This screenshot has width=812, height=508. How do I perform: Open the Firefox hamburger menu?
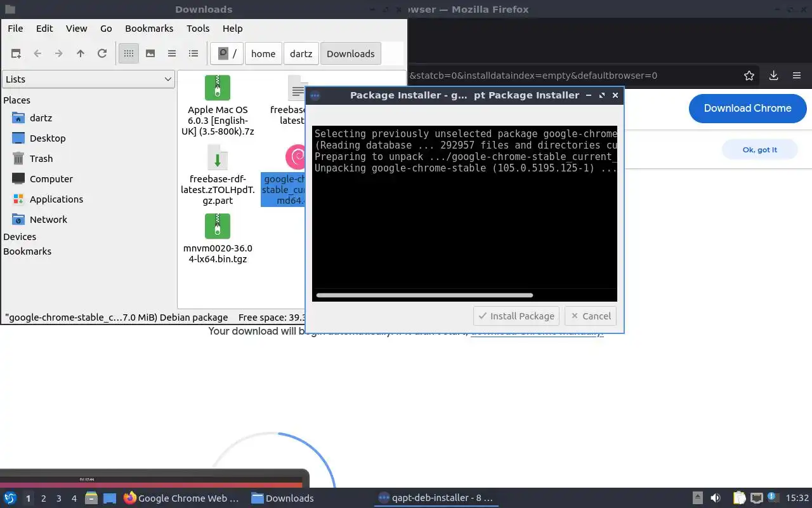click(797, 76)
